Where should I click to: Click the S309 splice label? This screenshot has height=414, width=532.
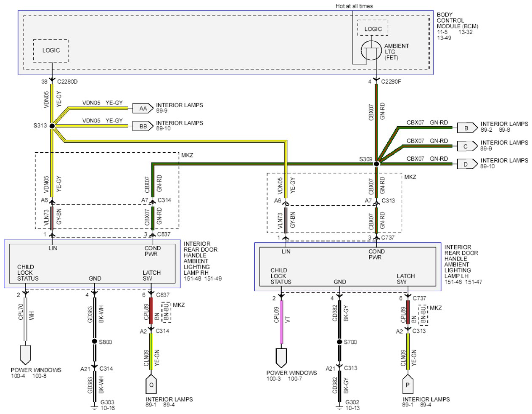365,159
